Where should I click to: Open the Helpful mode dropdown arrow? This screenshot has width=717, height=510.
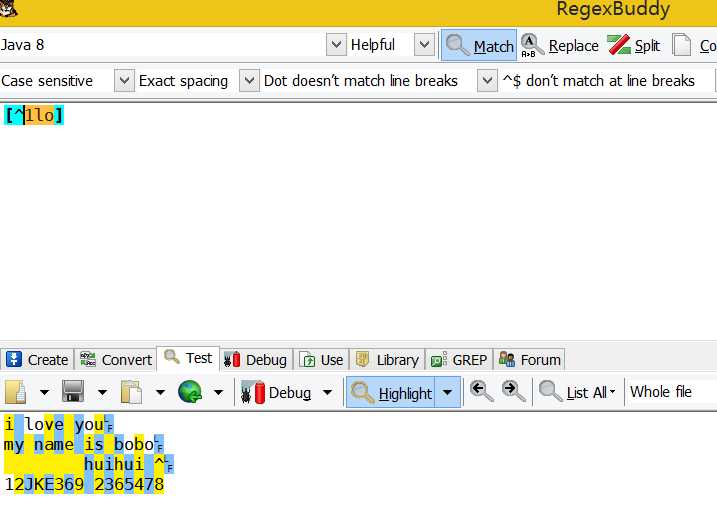pos(424,45)
